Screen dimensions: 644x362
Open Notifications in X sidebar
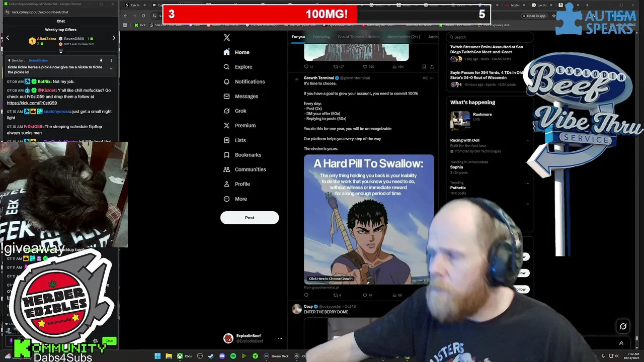(x=244, y=81)
